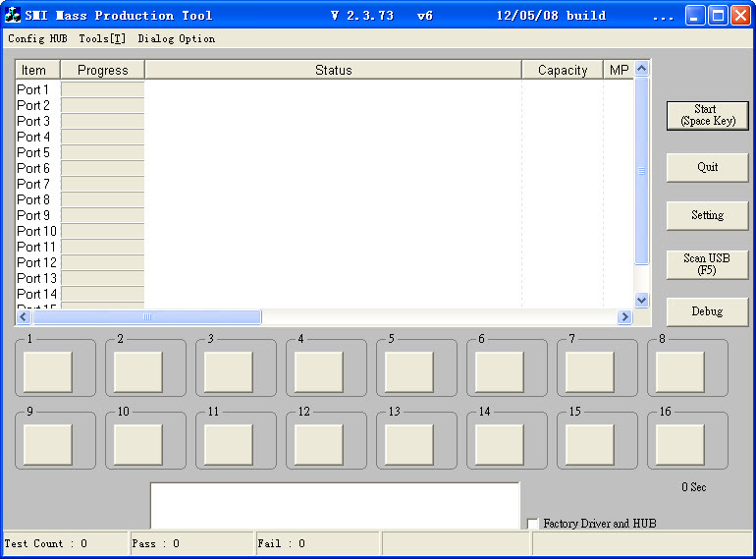
Task: Click the scroll up arrow of port list
Action: coord(641,69)
